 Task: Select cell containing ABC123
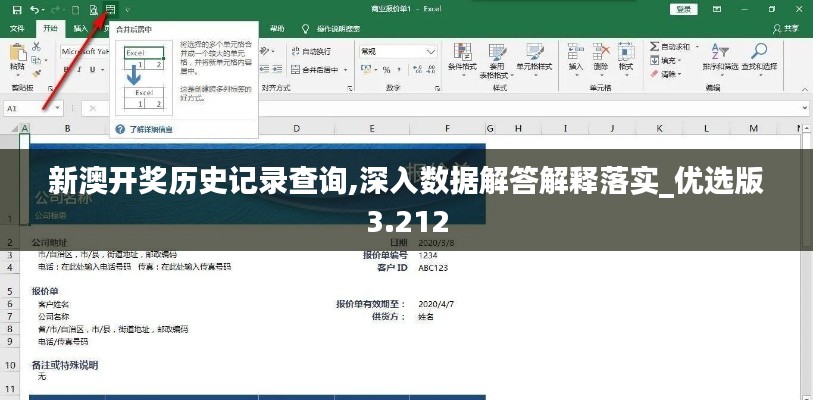(x=433, y=268)
